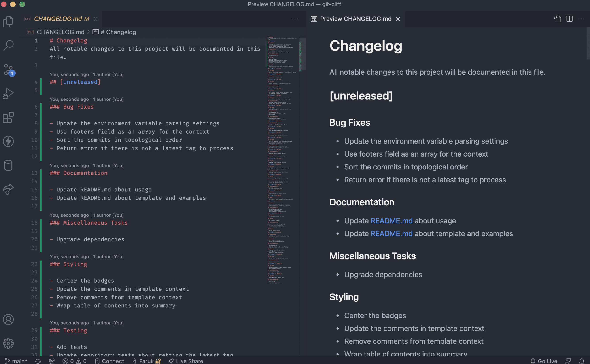Open the Accounts menu icon
Image resolution: width=590 pixels, height=364 pixels.
(8, 319)
